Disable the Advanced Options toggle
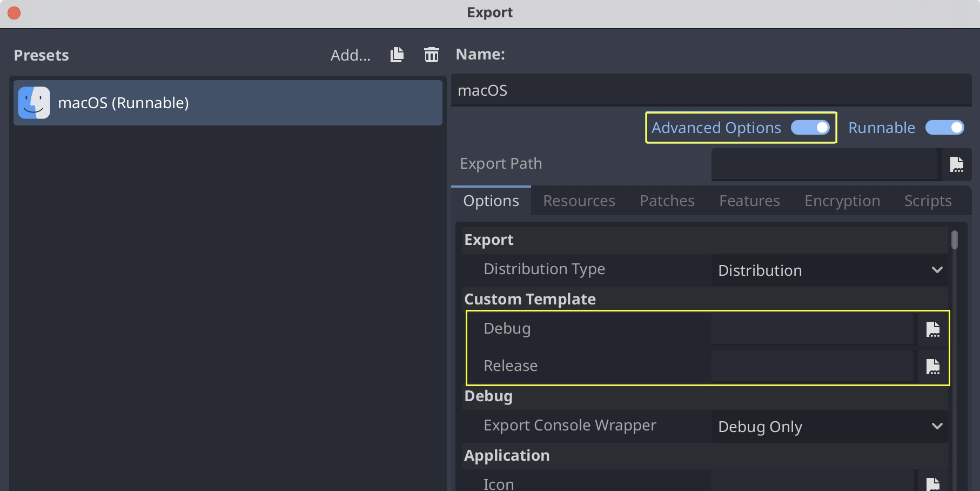Image resolution: width=980 pixels, height=491 pixels. click(x=810, y=128)
